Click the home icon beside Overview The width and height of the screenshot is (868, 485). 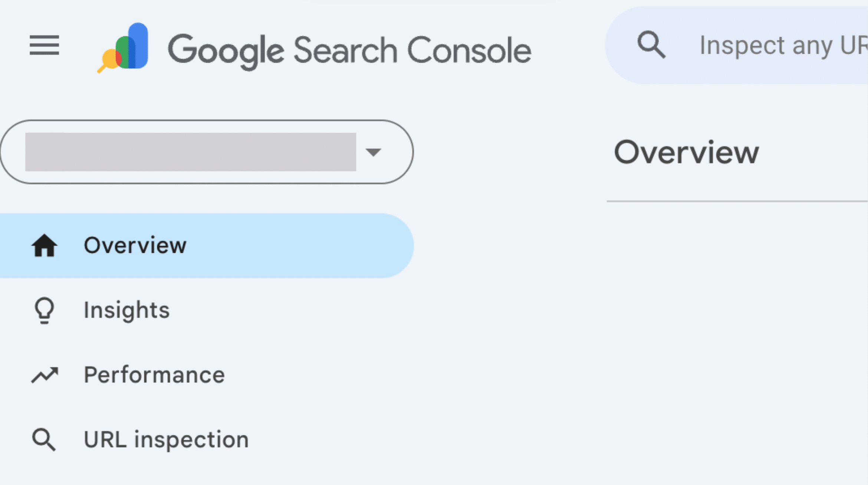click(x=45, y=245)
